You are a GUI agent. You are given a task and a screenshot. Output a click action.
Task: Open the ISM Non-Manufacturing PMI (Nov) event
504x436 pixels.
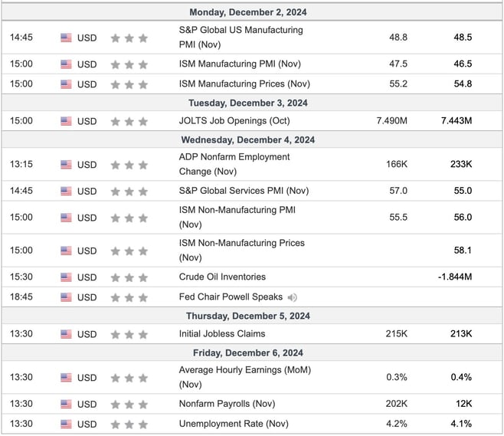pyautogui.click(x=237, y=217)
